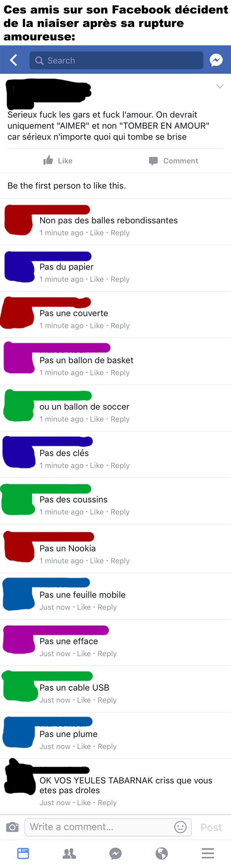Like the post with thumbs-up button

click(x=58, y=161)
